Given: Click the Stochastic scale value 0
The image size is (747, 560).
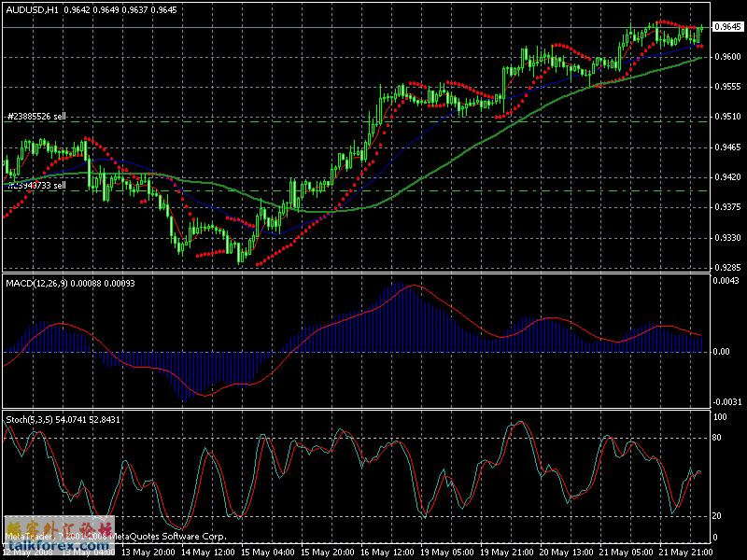Looking at the screenshot, I should click(714, 538).
